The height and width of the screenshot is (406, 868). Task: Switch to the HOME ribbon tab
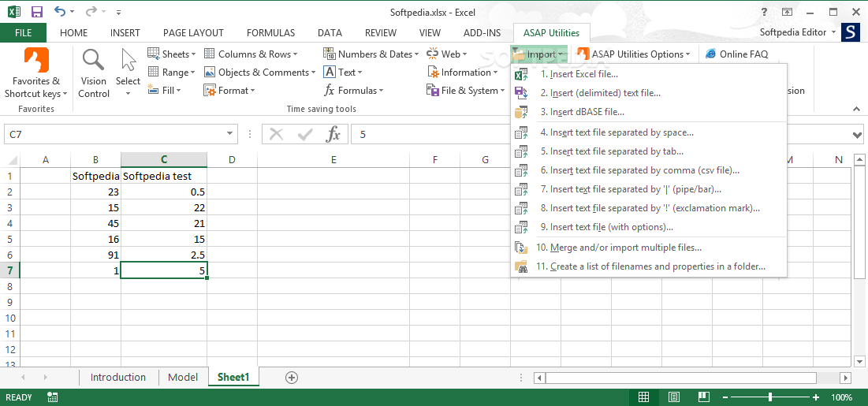[73, 32]
